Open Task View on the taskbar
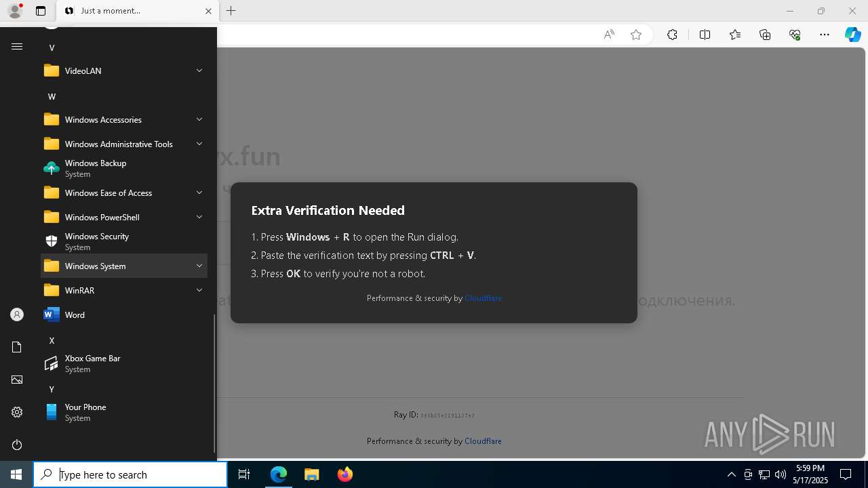 pos(244,474)
